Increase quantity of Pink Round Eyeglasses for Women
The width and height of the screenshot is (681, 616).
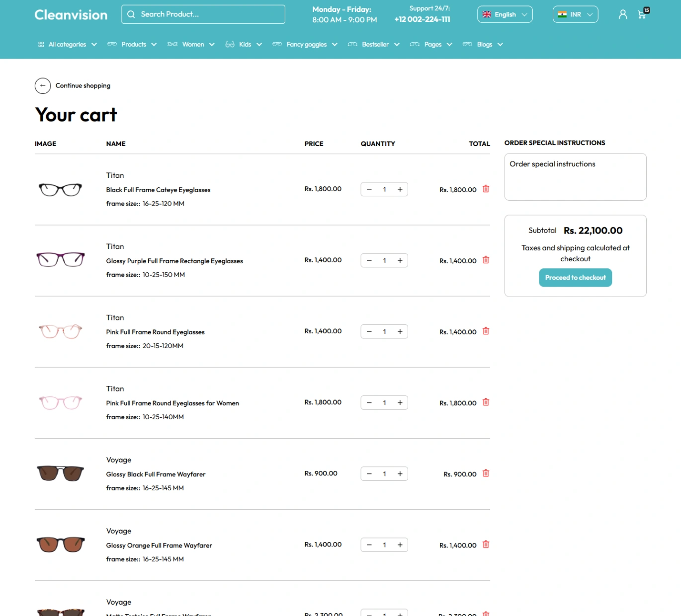pos(400,402)
